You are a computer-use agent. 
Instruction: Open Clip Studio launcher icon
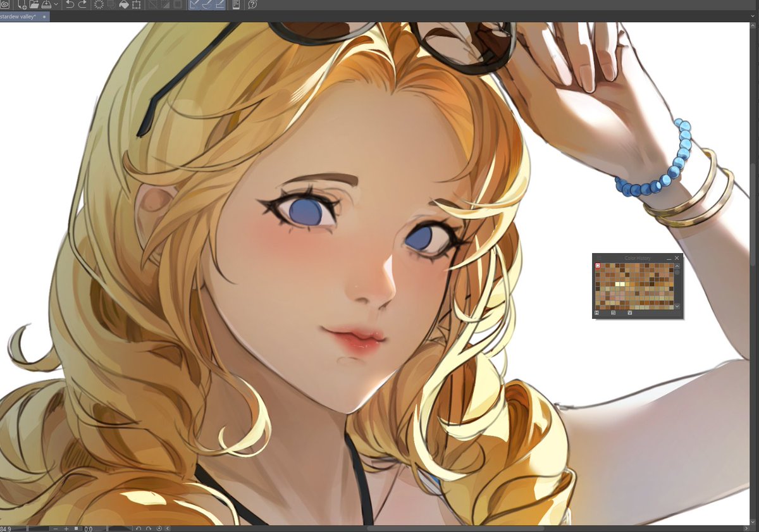point(5,4)
